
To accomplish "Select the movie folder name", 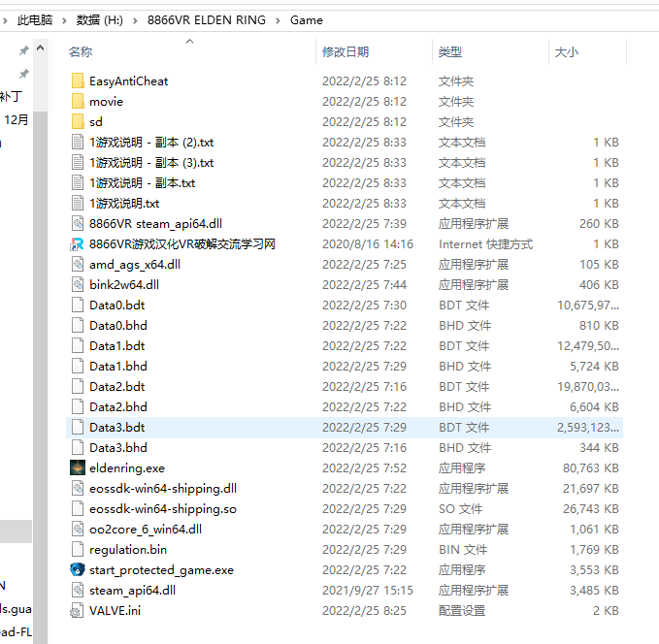I will (x=107, y=102).
